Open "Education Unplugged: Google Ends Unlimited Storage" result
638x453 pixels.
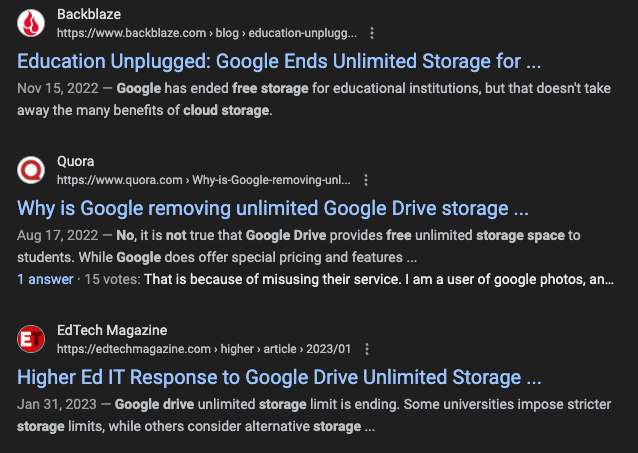[279, 61]
